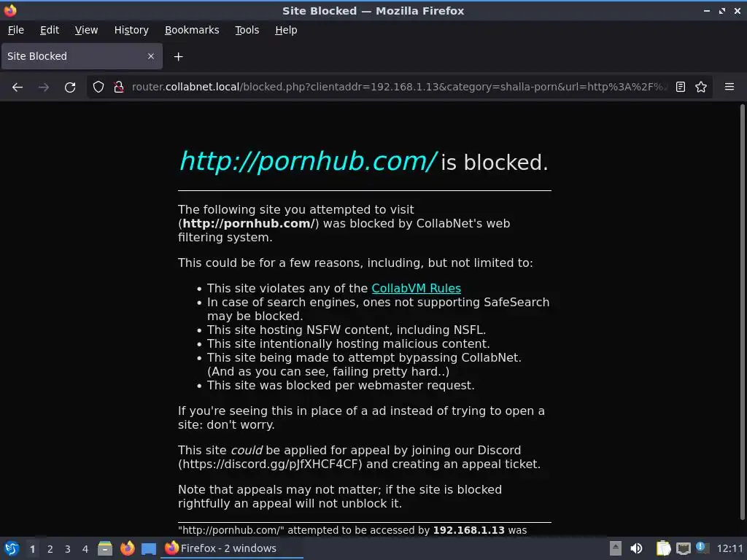Launch Firefox from the quick-launch icon
Screen dimensions: 747x560
[127, 548]
